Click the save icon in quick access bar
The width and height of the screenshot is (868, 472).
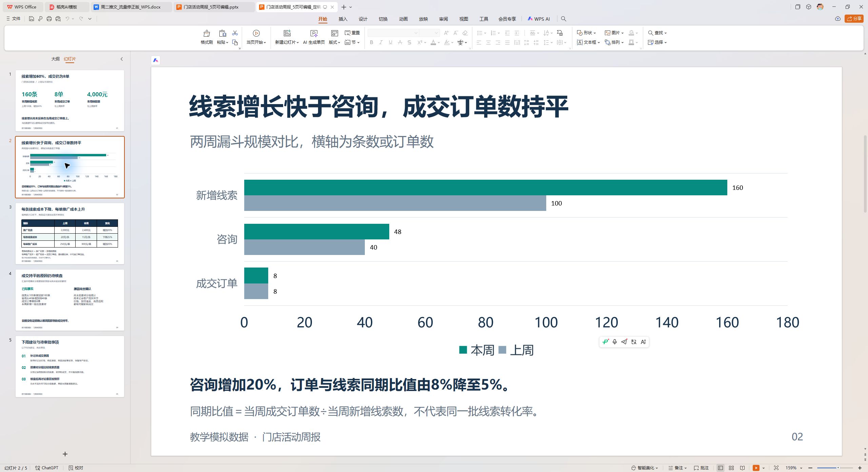tap(31, 19)
